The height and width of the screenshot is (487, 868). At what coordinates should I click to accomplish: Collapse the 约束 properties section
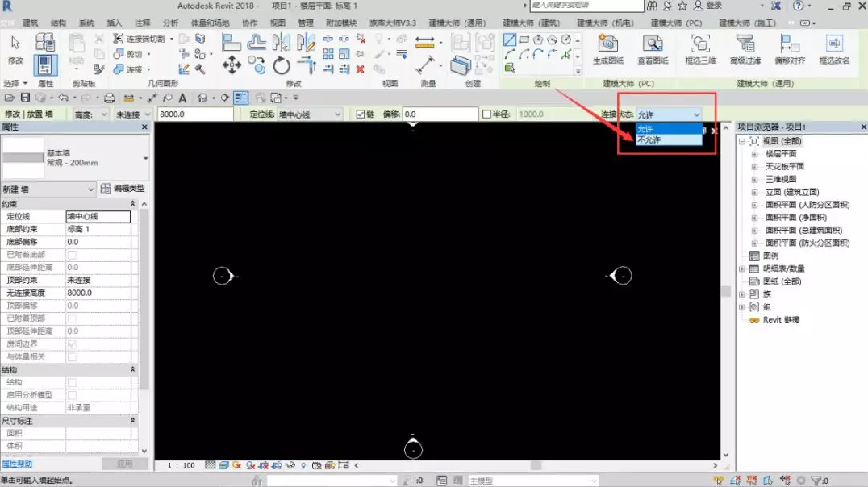(x=132, y=204)
